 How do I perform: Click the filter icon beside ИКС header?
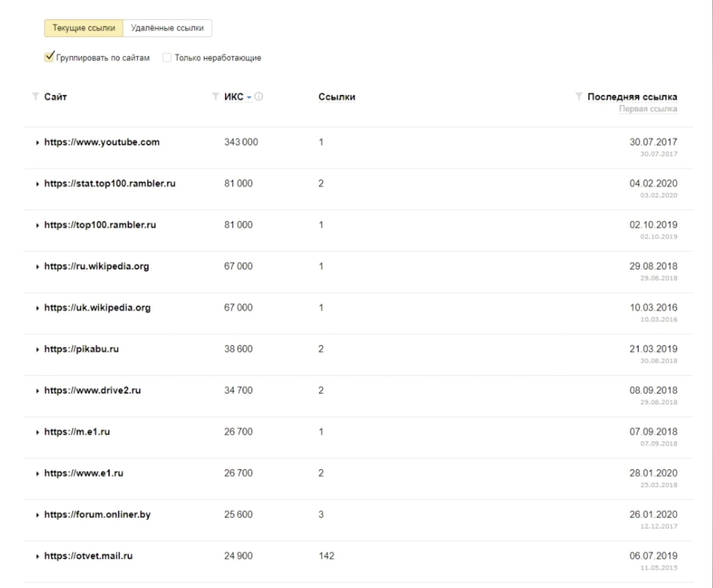tap(216, 97)
